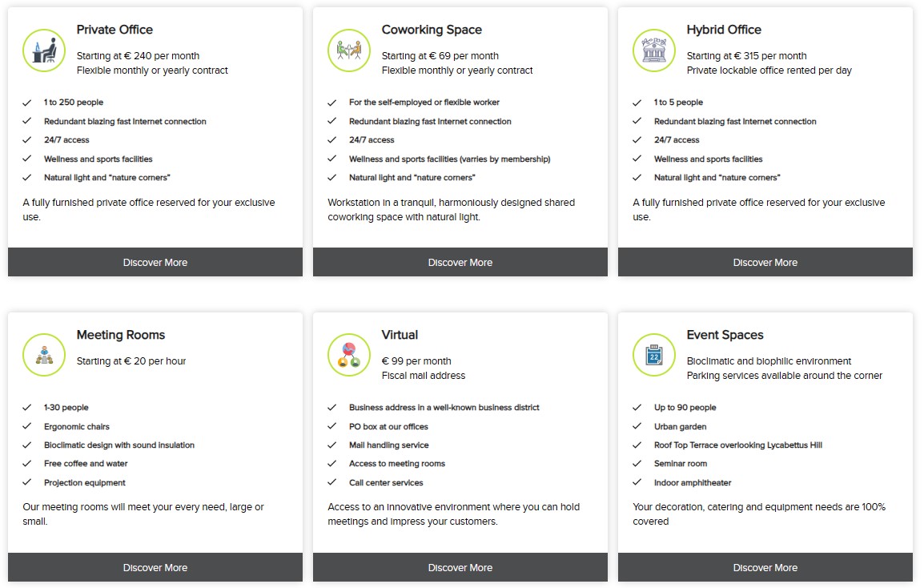The image size is (924, 588).
Task: Click the Coworking Space heading
Action: click(432, 30)
